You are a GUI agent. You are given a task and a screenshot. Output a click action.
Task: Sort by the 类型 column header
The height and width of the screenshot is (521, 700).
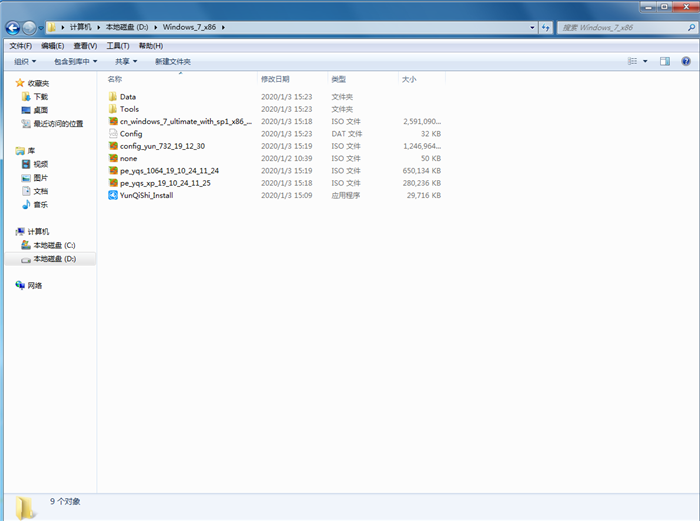tap(339, 79)
